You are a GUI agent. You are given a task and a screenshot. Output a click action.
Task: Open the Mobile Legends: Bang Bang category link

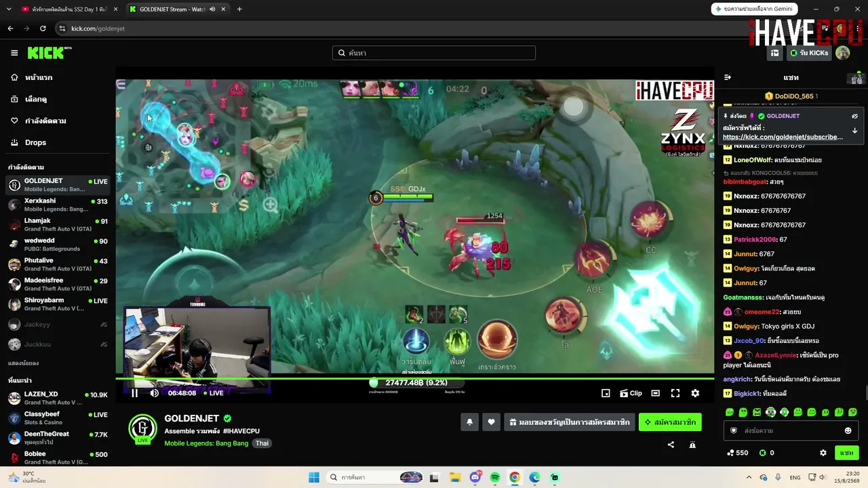pos(206,443)
